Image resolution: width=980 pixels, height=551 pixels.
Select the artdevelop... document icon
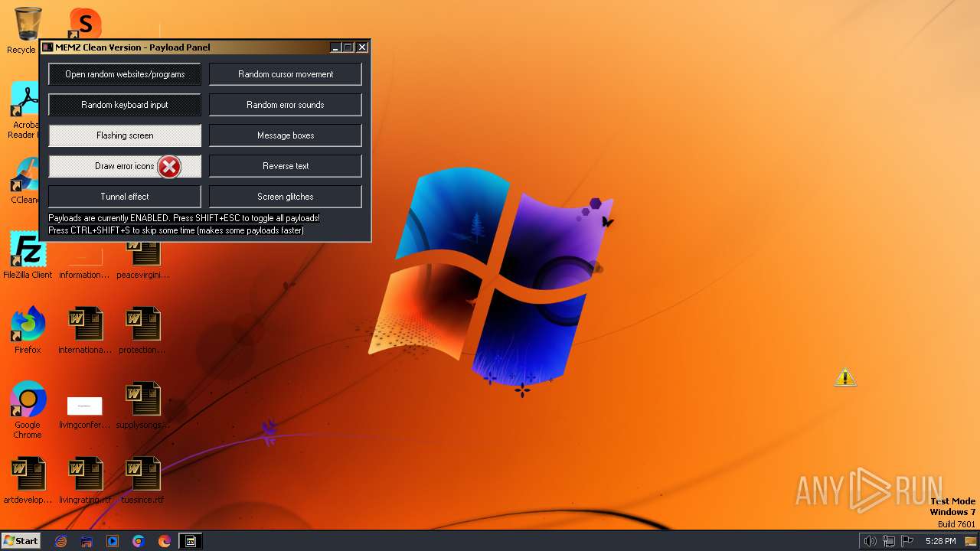coord(28,481)
